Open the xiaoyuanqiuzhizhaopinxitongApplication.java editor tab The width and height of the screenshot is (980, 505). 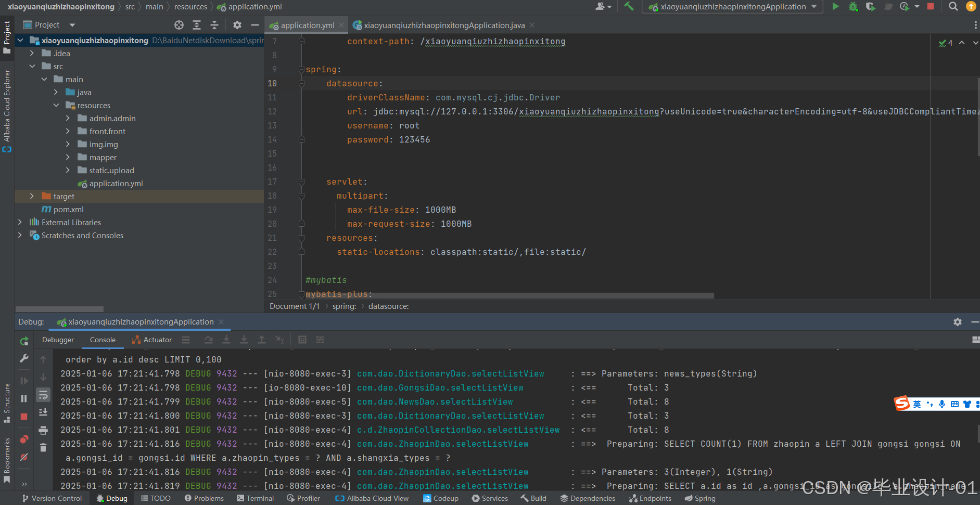coord(443,24)
